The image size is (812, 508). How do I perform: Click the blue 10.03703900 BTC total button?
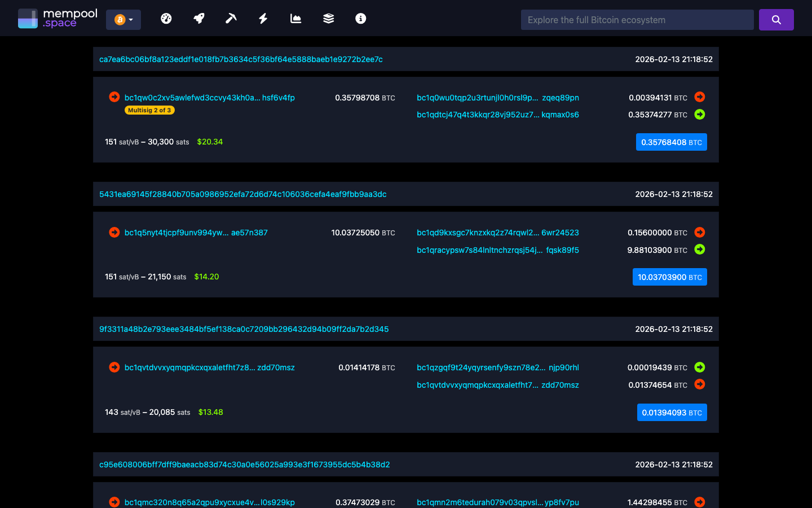coord(670,277)
